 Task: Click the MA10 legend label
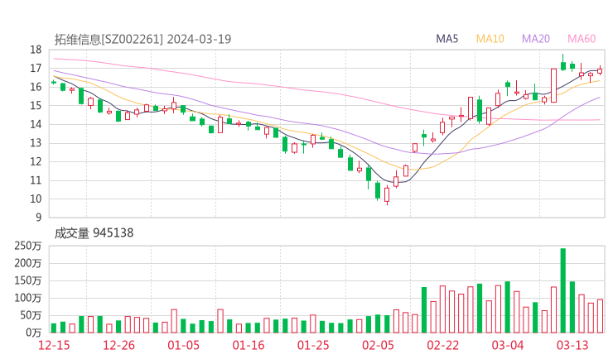coord(490,39)
